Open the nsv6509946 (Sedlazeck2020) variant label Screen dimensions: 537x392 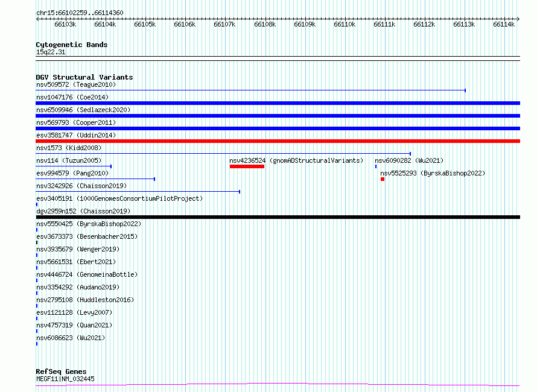pyautogui.click(x=83, y=110)
